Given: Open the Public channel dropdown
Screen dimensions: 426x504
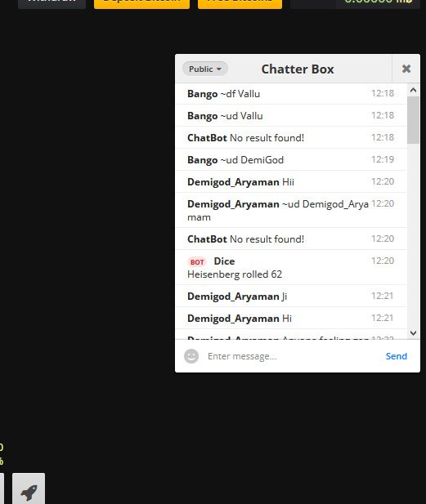Looking at the screenshot, I should [205, 69].
